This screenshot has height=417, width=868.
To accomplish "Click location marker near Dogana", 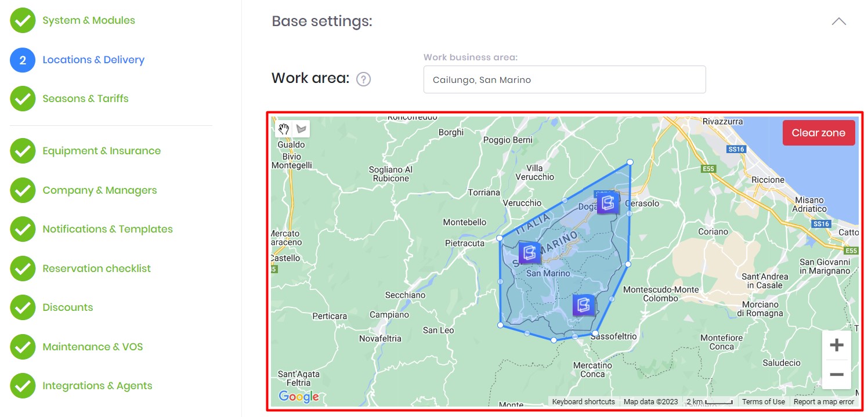I will click(x=607, y=203).
